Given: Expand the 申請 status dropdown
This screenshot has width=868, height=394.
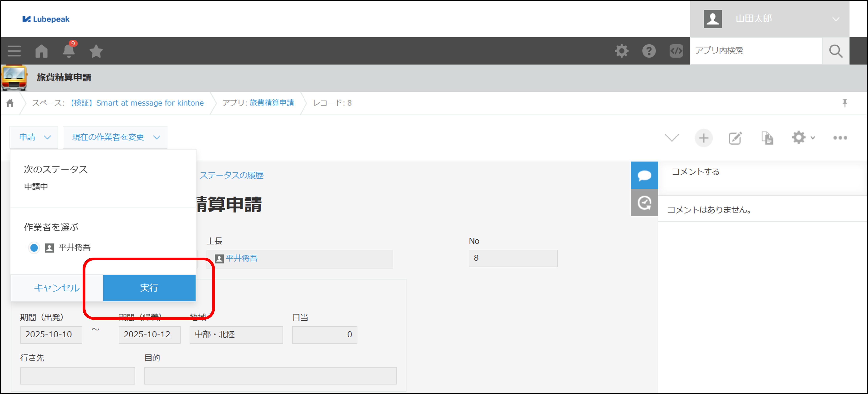Looking at the screenshot, I should pos(34,137).
